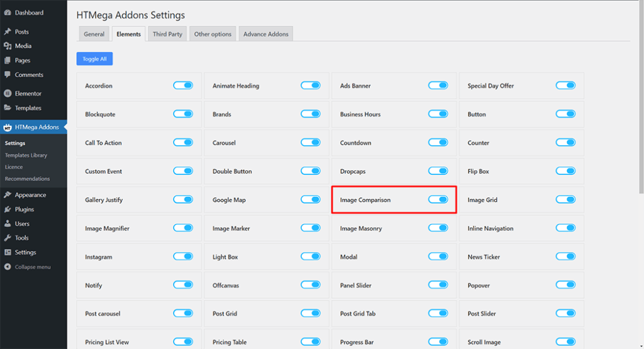Image resolution: width=644 pixels, height=349 pixels.
Task: Toggle the Counter element switch
Action: (565, 143)
